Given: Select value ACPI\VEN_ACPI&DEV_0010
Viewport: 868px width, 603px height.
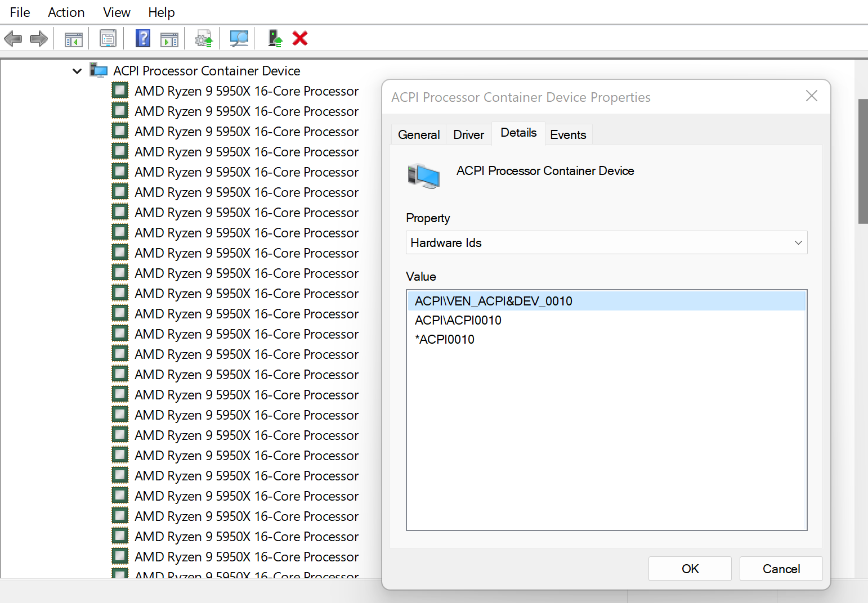Looking at the screenshot, I should tap(606, 301).
